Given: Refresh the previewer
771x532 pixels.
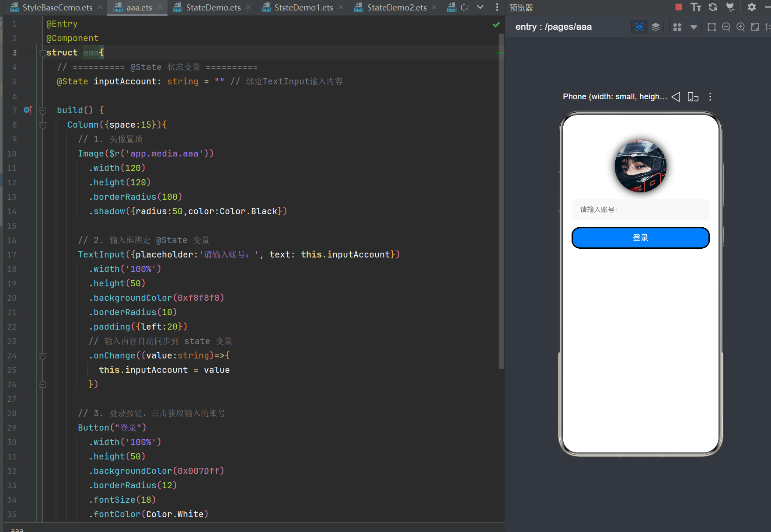Looking at the screenshot, I should [713, 7].
